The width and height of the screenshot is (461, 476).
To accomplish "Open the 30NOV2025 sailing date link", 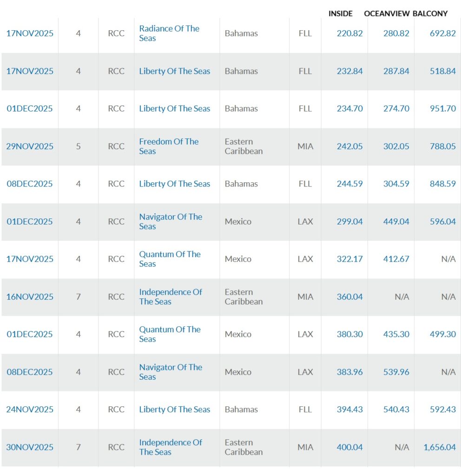I will [30, 447].
